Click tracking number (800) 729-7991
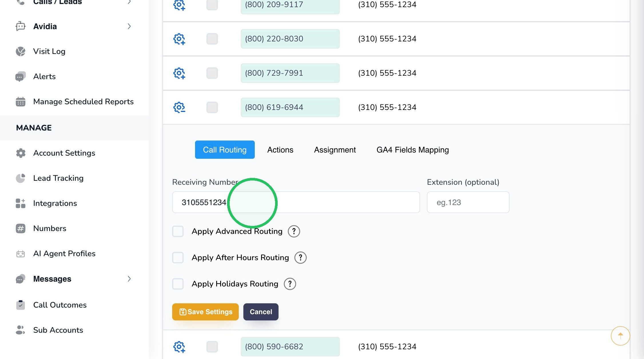644x359 pixels. 290,73
